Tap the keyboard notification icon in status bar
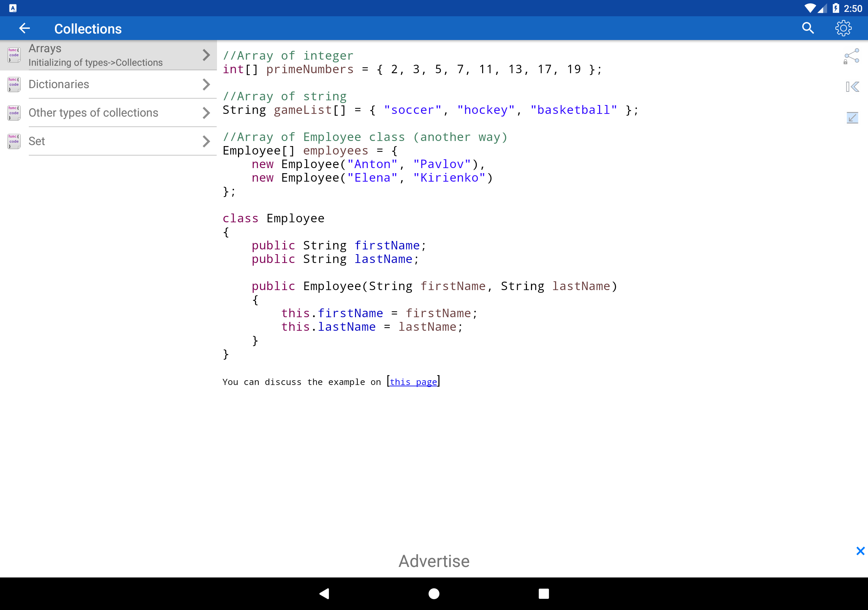Image resolution: width=868 pixels, height=610 pixels. (x=13, y=8)
